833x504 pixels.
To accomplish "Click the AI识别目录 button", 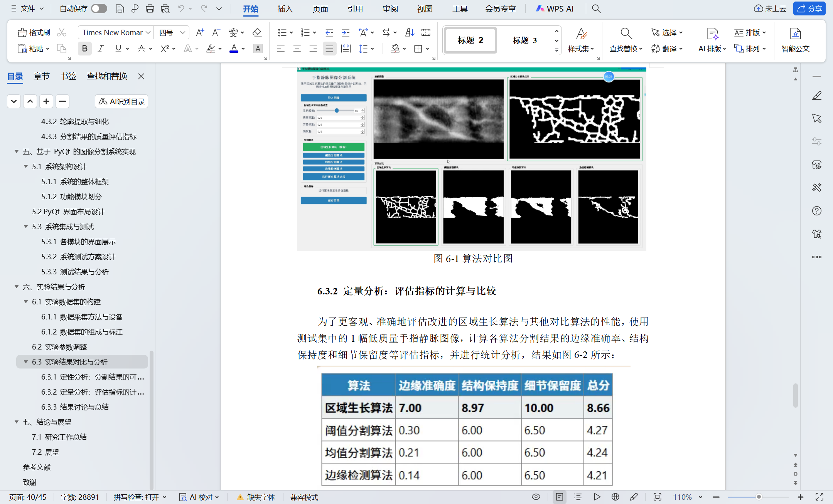I will [x=121, y=101].
